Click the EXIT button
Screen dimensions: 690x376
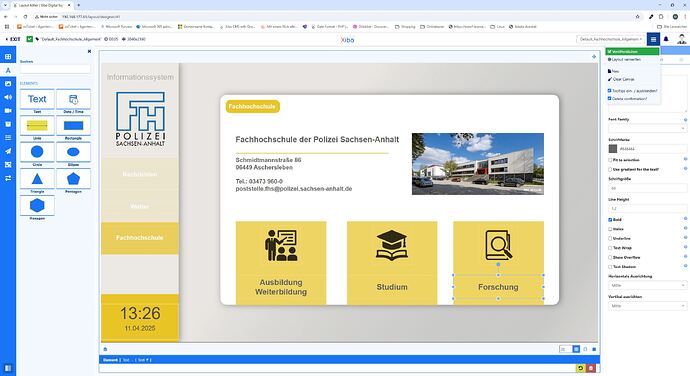(x=13, y=39)
